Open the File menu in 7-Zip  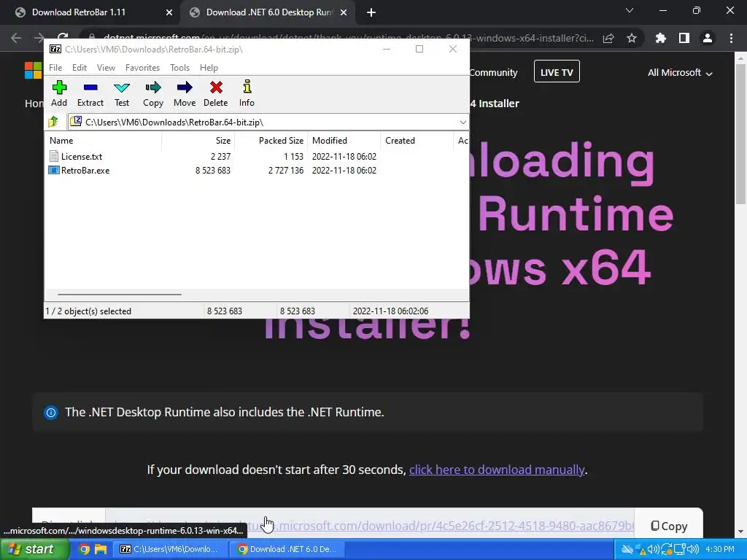(55, 68)
